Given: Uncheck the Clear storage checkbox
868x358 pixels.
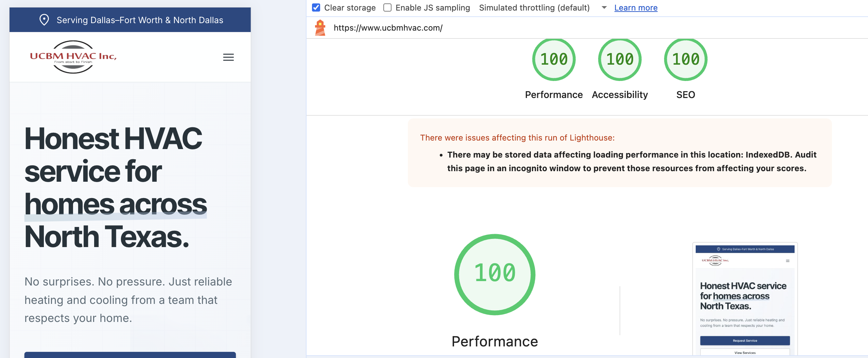Looking at the screenshot, I should pos(316,7).
